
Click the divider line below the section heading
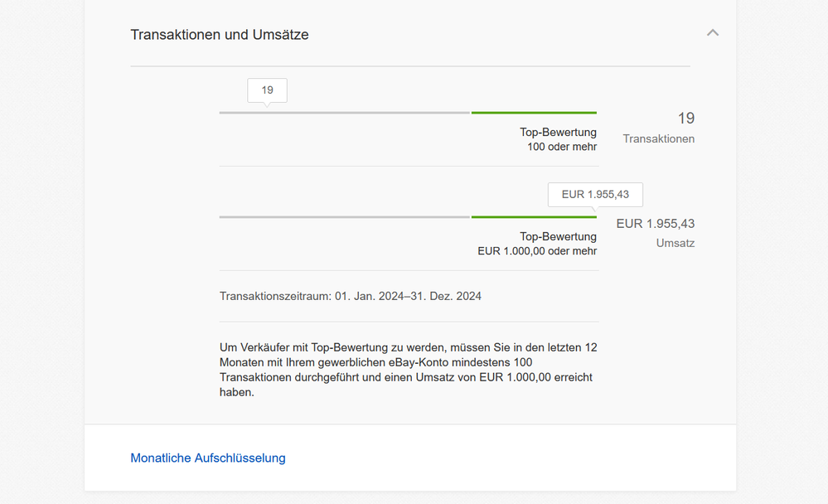point(409,65)
